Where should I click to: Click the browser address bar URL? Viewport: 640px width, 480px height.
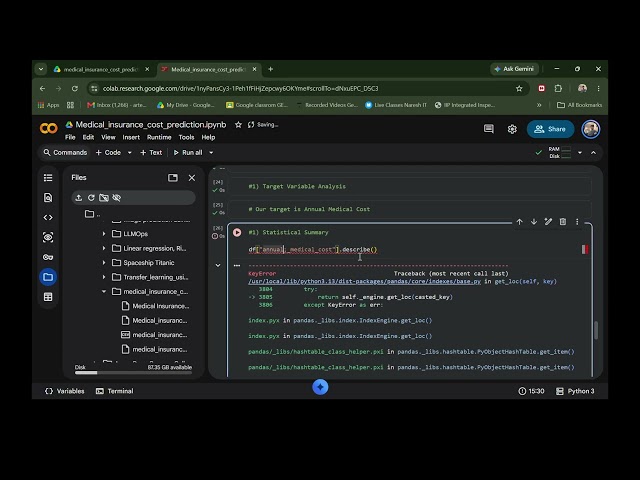240,89
